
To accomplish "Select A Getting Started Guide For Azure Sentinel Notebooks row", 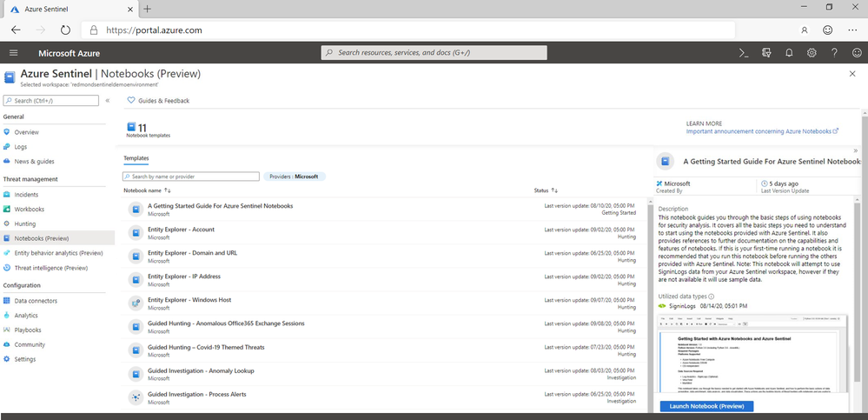I will [384, 209].
